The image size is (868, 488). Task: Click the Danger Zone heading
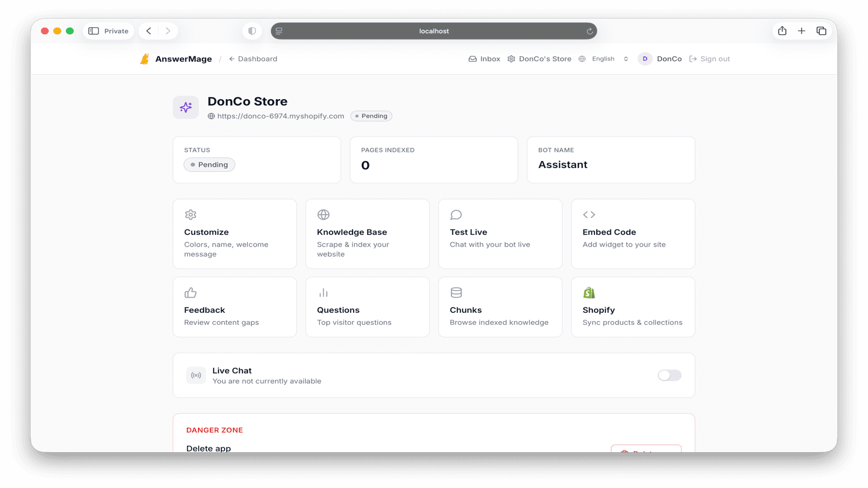pos(214,430)
